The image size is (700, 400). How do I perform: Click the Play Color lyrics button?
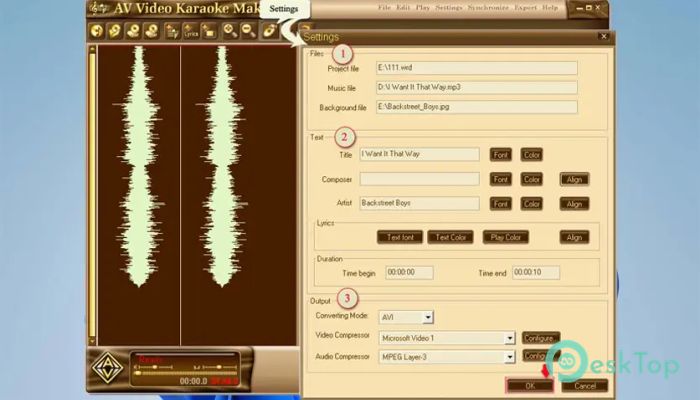pos(505,237)
